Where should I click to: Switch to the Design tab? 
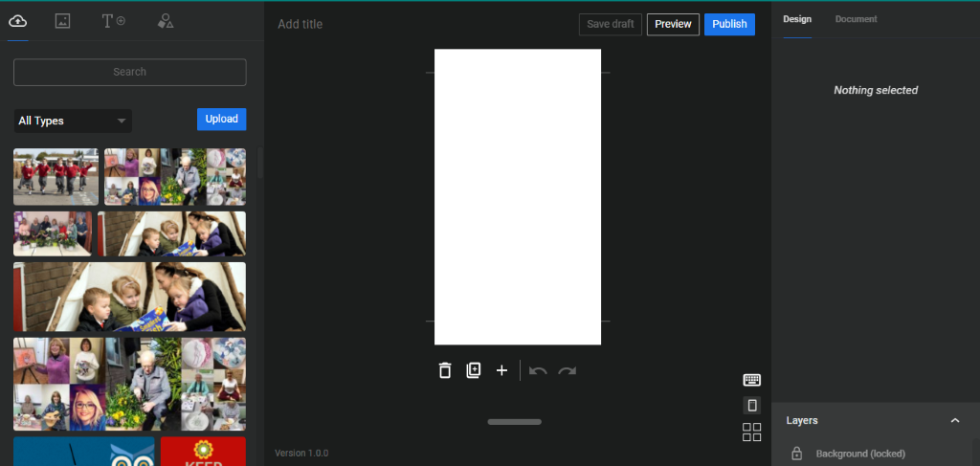tap(797, 19)
